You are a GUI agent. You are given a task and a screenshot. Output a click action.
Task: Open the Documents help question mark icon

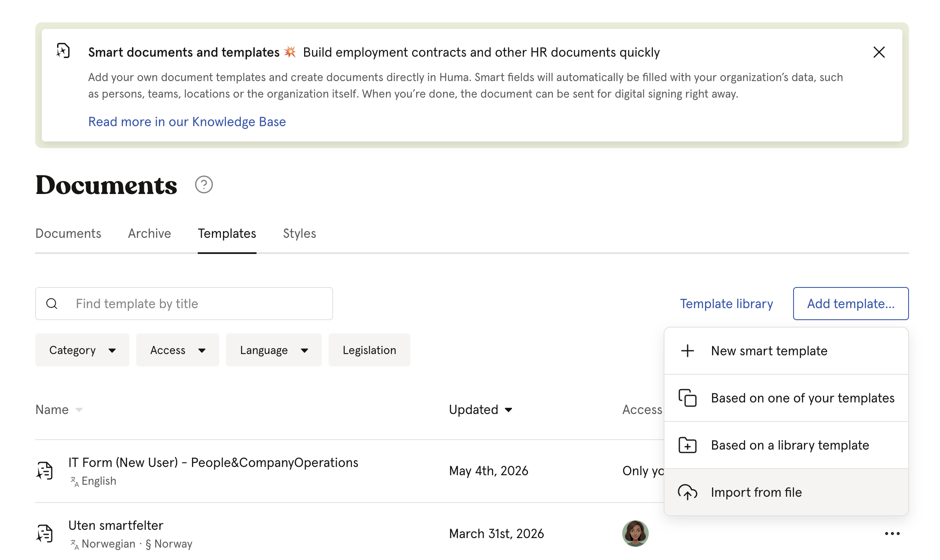click(x=204, y=184)
